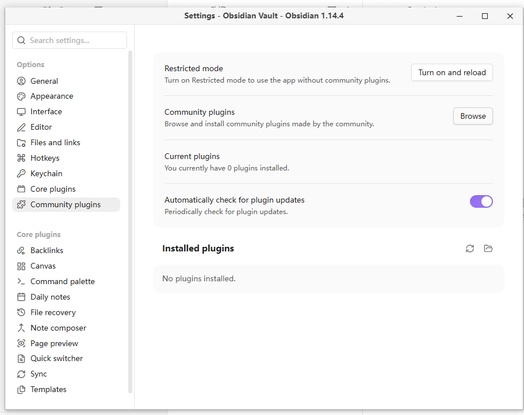This screenshot has width=524, height=415.
Task: Switch to Editor settings
Action: pyautogui.click(x=67, y=127)
